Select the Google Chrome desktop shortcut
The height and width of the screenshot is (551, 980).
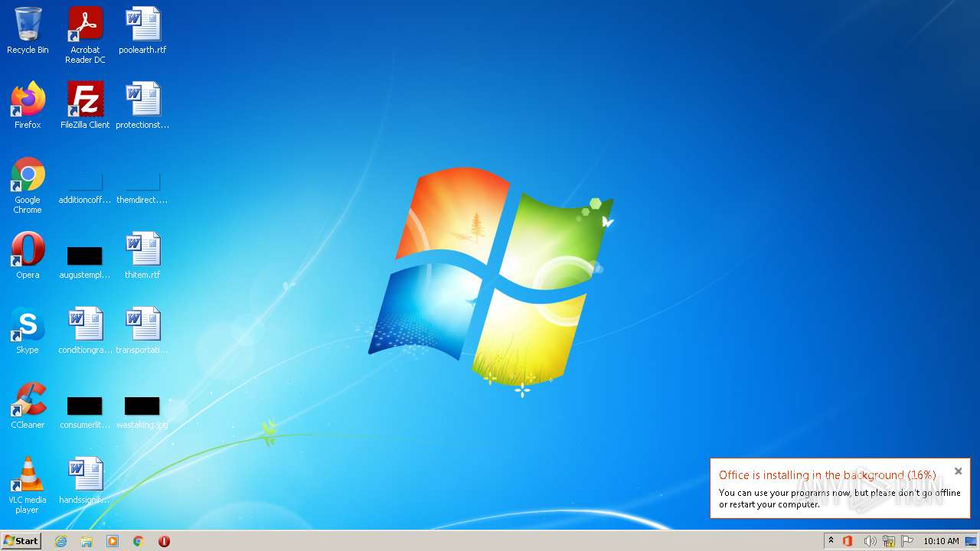pos(28,186)
